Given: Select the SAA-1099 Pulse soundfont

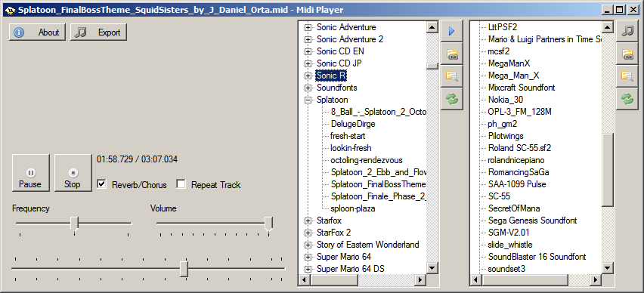Looking at the screenshot, I should (x=517, y=184).
